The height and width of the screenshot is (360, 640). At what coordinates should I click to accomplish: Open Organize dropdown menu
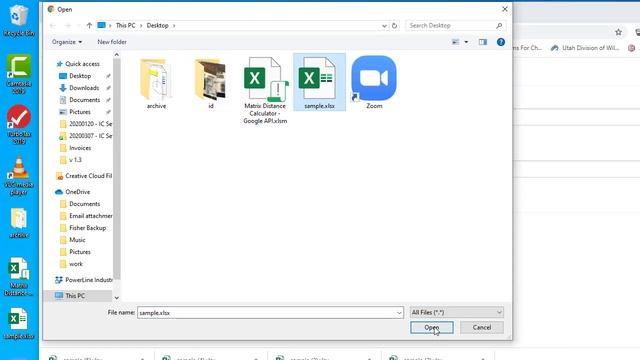67,42
